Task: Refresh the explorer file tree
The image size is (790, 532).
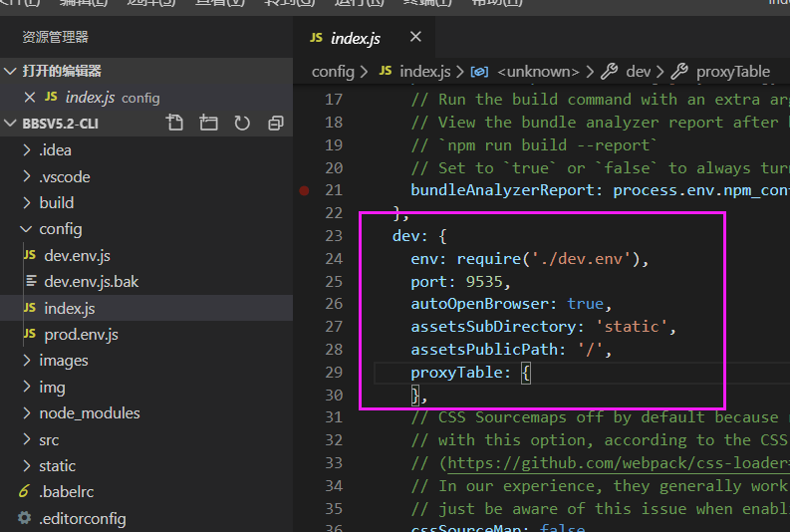Action: coord(242,124)
